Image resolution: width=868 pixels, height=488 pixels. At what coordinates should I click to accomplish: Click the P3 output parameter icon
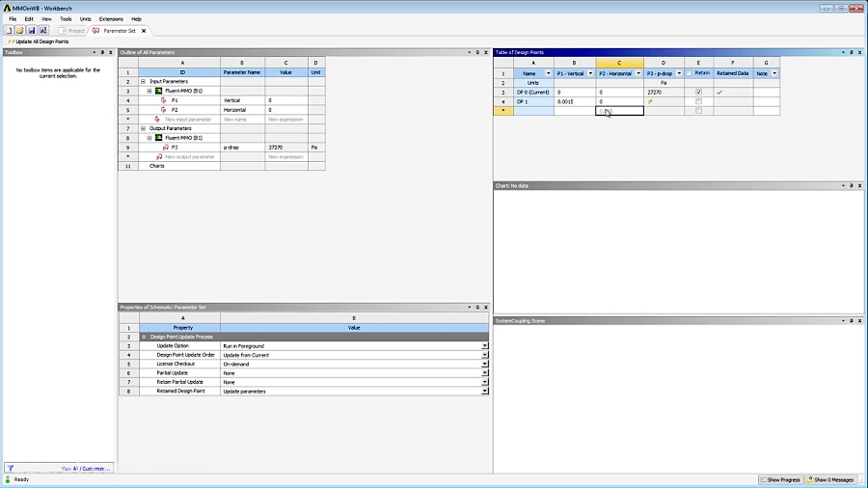pos(163,148)
